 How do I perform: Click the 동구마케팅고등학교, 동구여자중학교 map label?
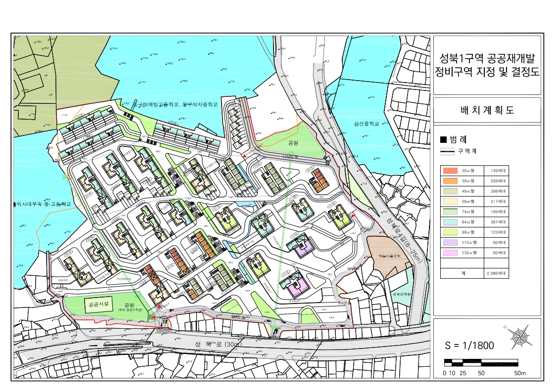tap(175, 105)
